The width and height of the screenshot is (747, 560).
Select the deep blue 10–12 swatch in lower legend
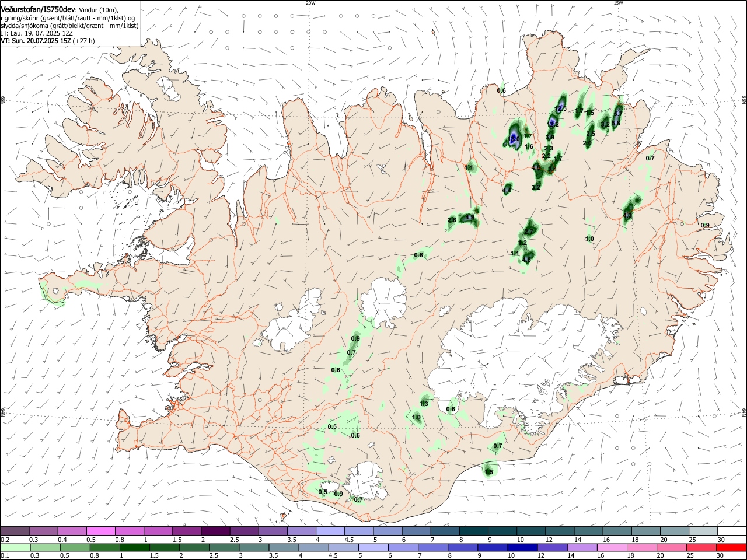tap(522, 548)
